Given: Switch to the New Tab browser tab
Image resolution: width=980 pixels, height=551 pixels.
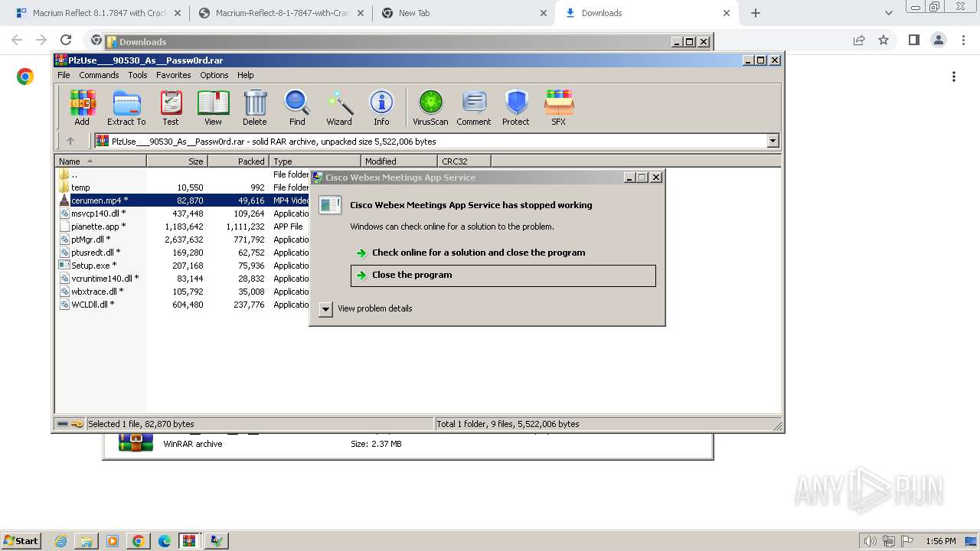Looking at the screenshot, I should 465,13.
